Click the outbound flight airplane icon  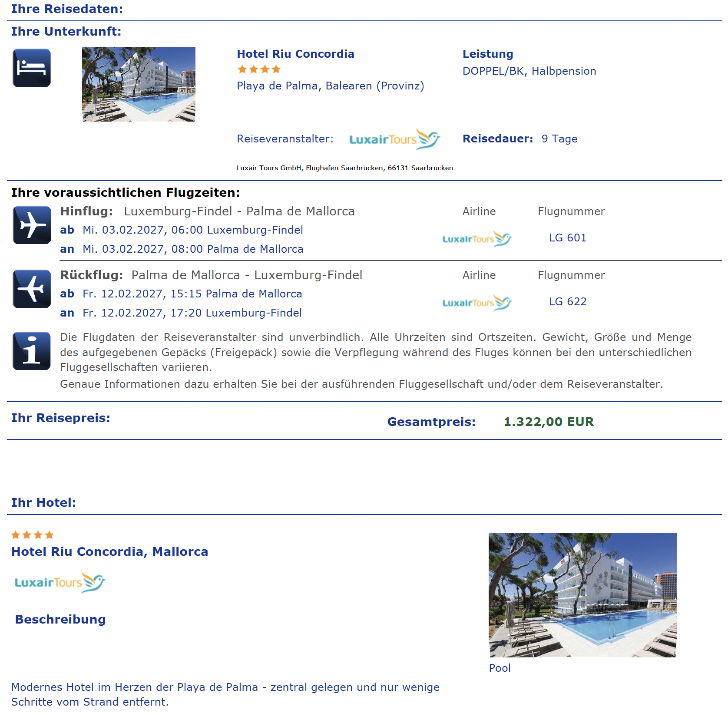click(x=32, y=225)
